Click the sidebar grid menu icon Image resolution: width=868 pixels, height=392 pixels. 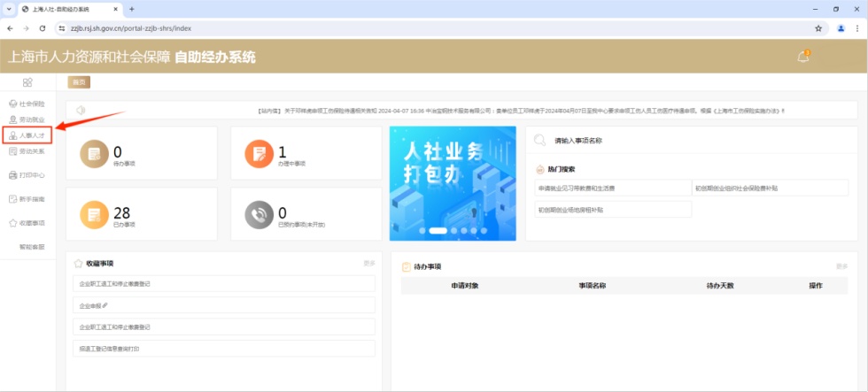[27, 82]
